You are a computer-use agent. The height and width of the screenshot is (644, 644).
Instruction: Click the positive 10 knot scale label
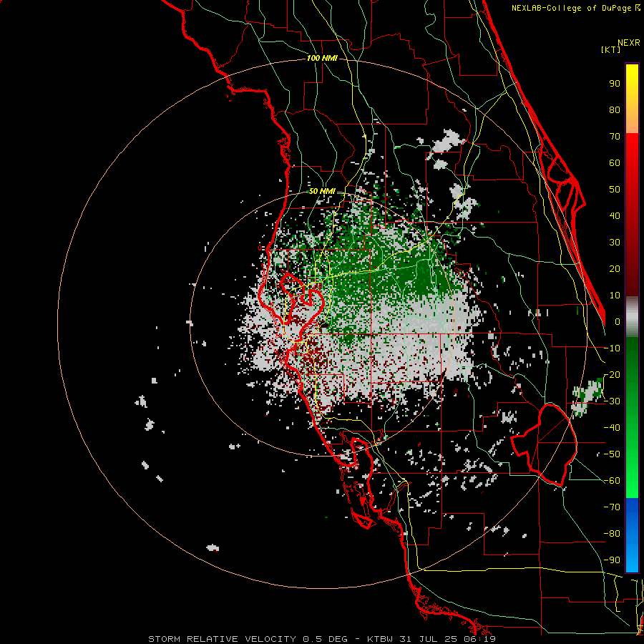615,296
